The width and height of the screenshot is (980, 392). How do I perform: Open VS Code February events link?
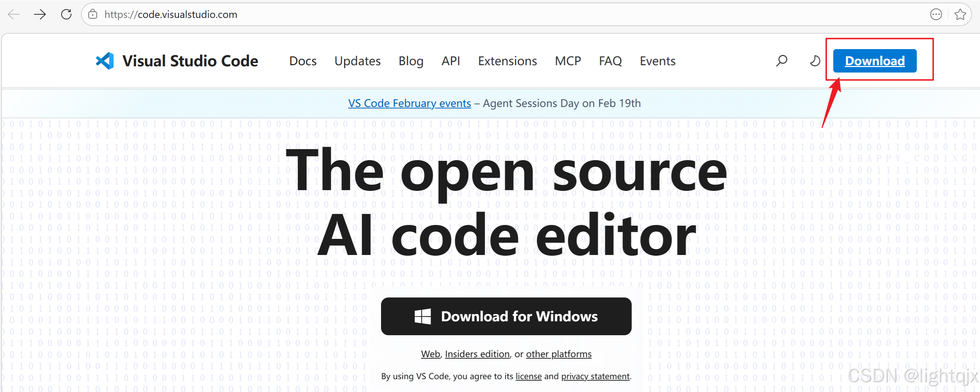tap(409, 103)
